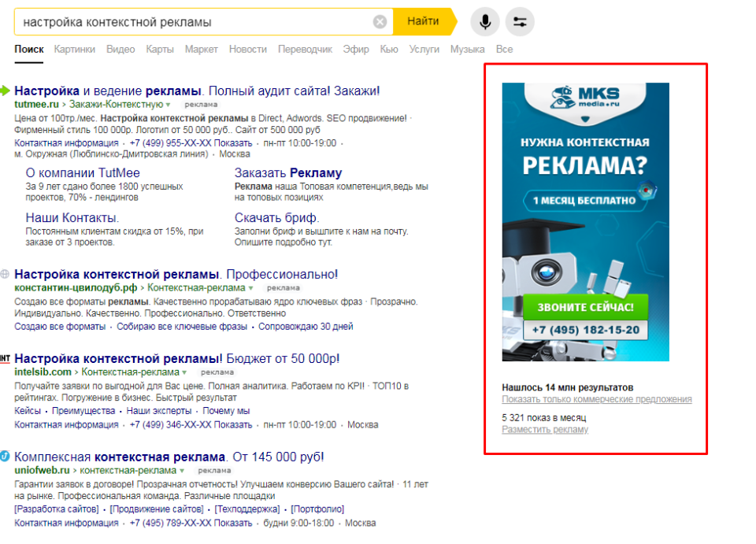This screenshot has width=756, height=544.
Task: Clear the search field with the X icon
Action: (x=380, y=22)
